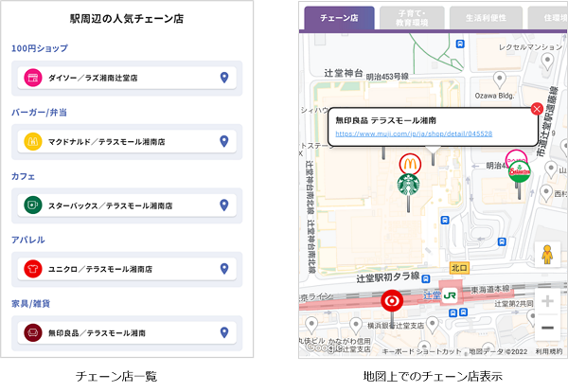Select the 無印良品／テラスモール湘南 row
The width and height of the screenshot is (568, 392).
click(x=127, y=332)
